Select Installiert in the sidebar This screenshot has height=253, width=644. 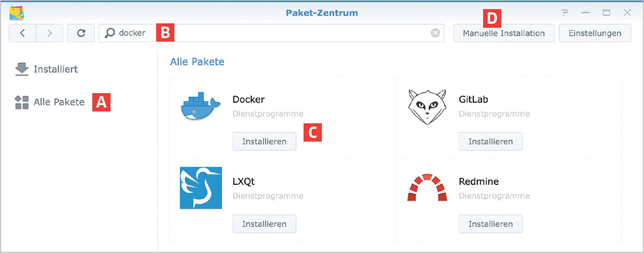pyautogui.click(x=47, y=69)
